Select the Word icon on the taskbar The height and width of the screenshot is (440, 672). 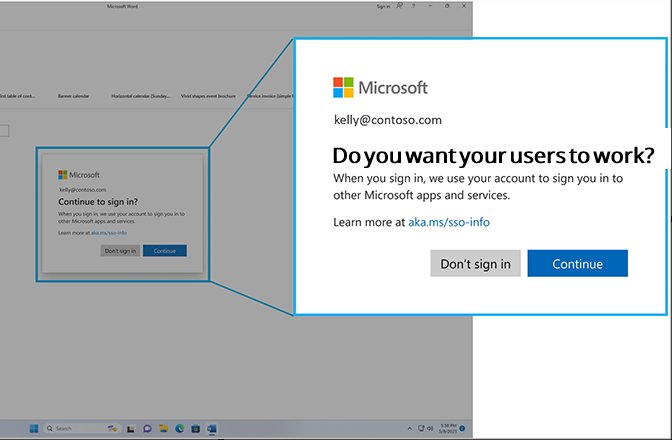pos(212,428)
